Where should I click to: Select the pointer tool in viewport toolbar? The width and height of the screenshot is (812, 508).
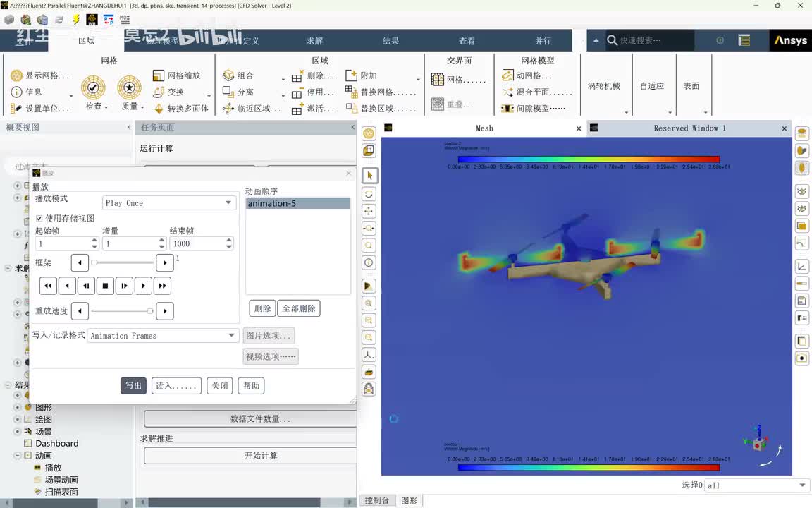point(369,176)
